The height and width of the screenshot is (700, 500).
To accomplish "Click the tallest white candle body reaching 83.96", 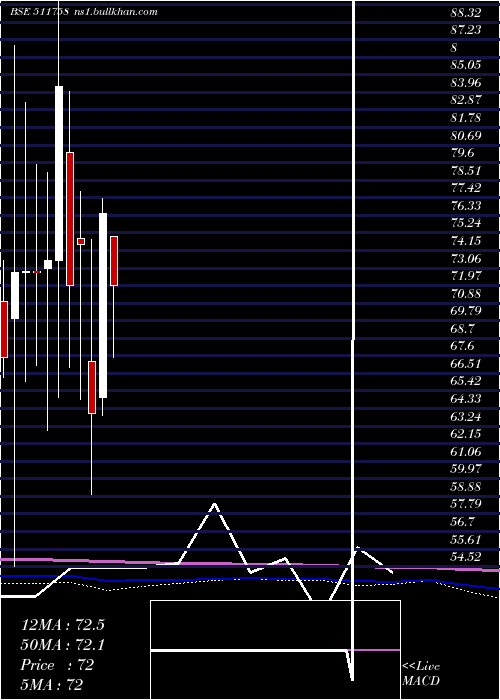I will (x=59, y=173).
